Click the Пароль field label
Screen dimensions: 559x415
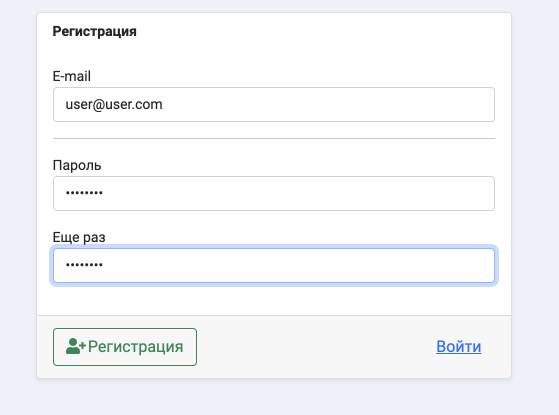(x=77, y=165)
